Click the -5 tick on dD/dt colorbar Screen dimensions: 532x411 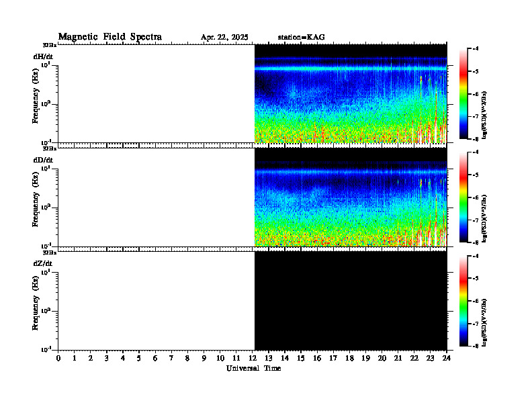pos(476,175)
